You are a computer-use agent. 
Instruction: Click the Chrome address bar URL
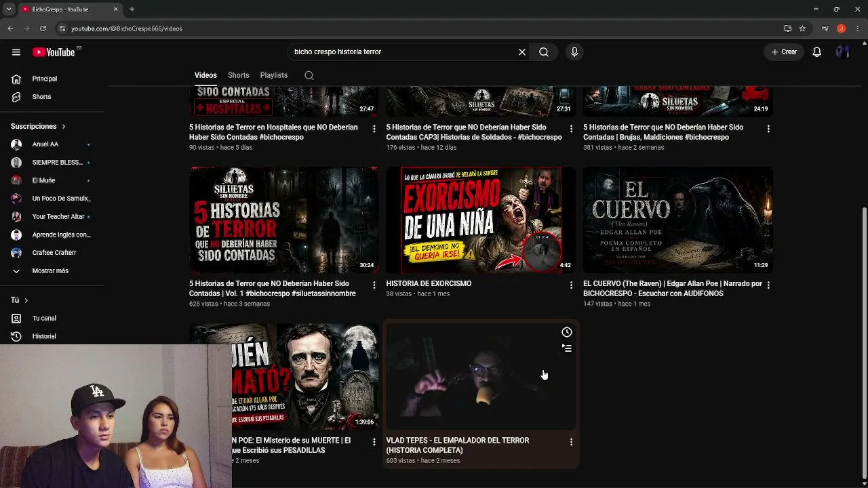(x=127, y=28)
